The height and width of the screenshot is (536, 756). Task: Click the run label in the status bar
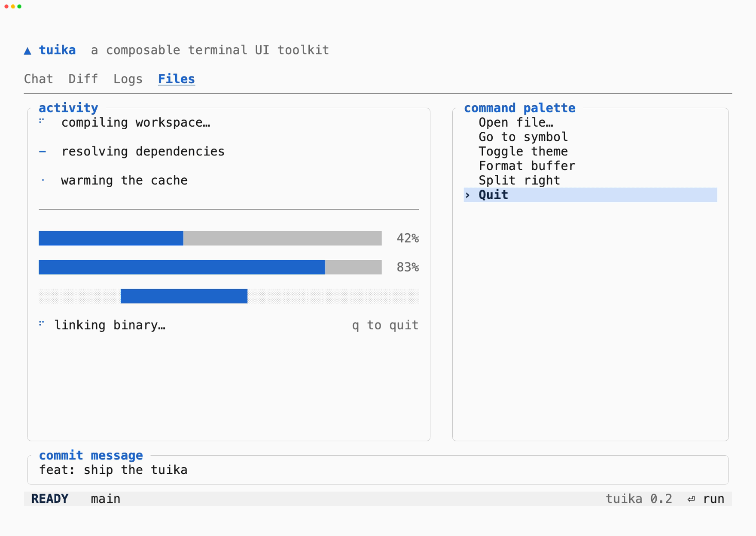(714, 499)
